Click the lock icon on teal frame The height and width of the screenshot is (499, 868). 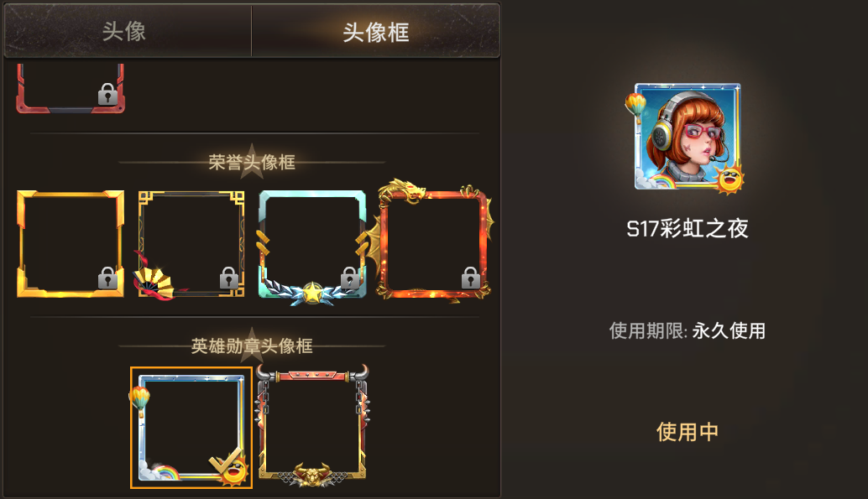click(x=349, y=278)
